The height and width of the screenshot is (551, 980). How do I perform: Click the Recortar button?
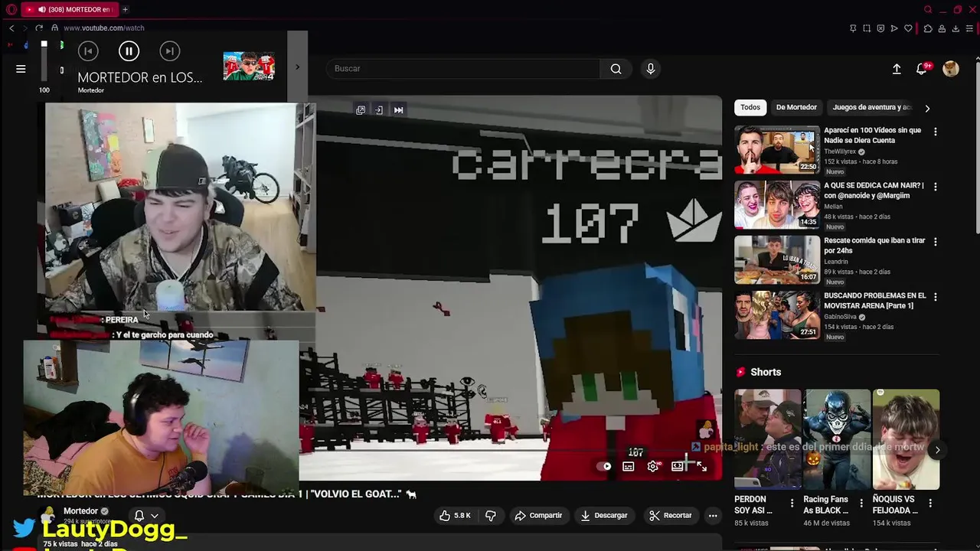coord(671,516)
